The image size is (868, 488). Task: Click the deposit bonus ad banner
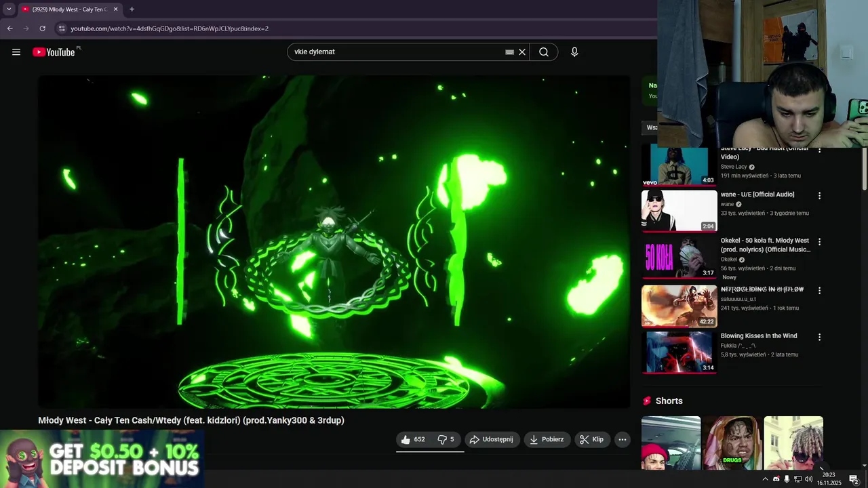click(x=102, y=458)
